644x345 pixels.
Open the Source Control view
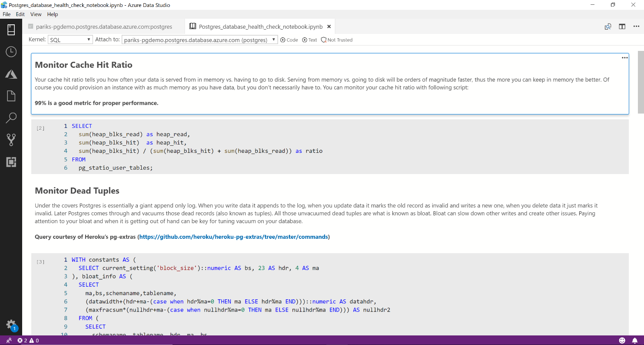pos(11,140)
